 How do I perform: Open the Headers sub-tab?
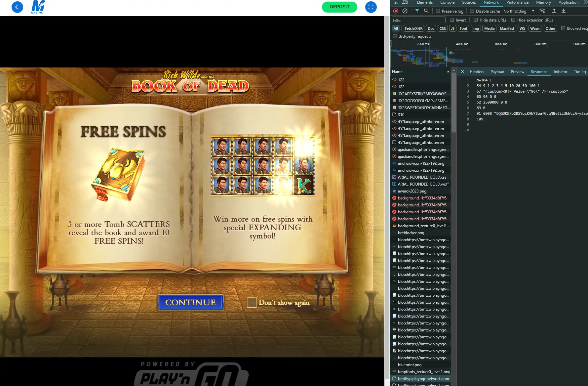pos(477,71)
